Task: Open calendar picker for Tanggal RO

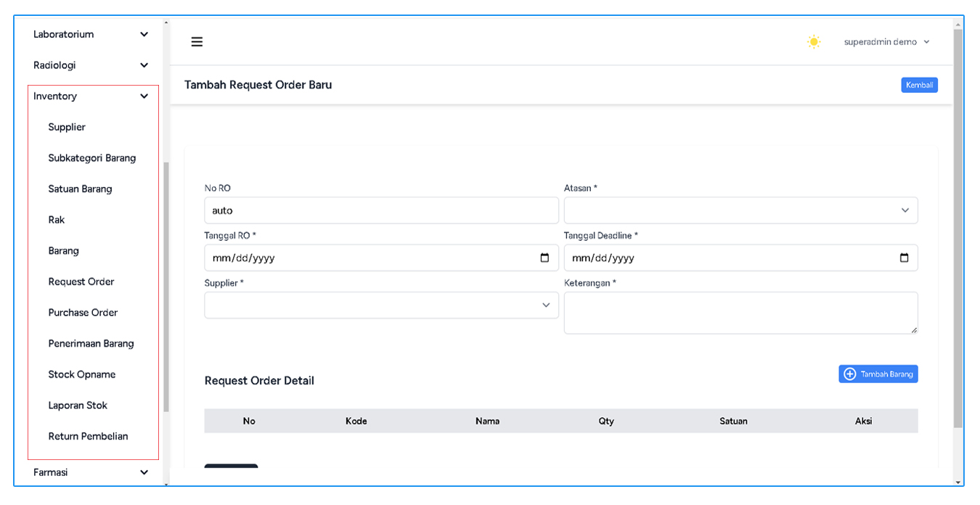Action: (544, 258)
